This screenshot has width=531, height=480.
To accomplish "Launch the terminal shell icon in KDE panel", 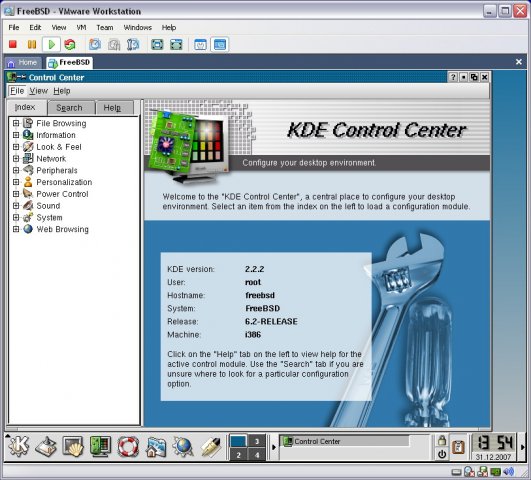I will (72, 446).
